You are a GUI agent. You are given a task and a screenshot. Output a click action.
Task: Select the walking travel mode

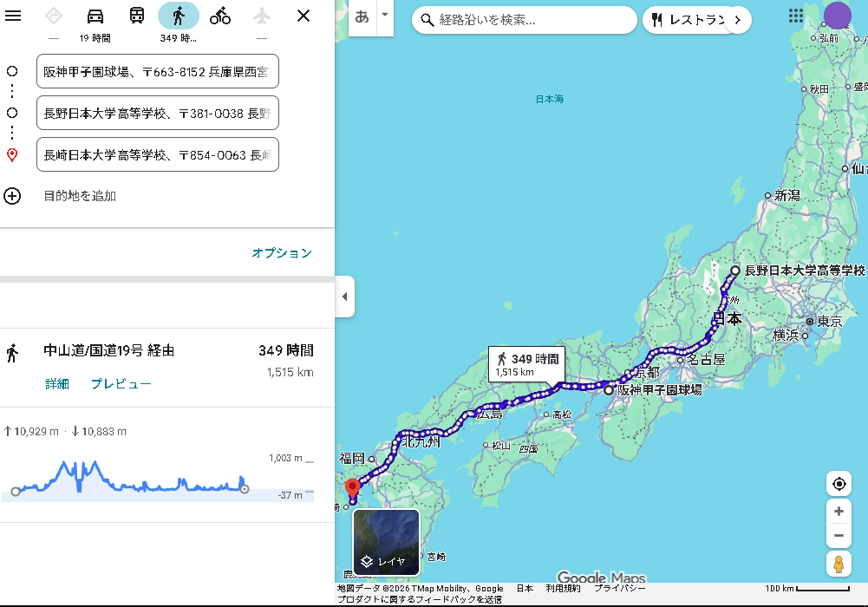pyautogui.click(x=179, y=16)
